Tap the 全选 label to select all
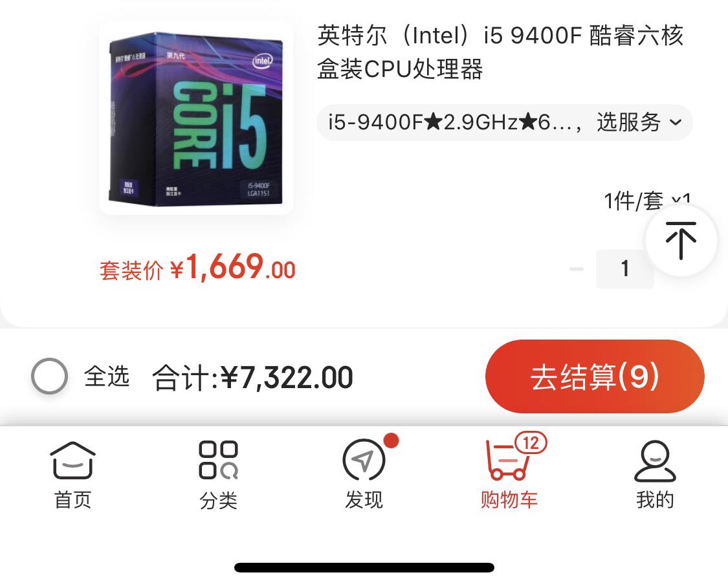The height and width of the screenshot is (588, 728). [x=107, y=376]
